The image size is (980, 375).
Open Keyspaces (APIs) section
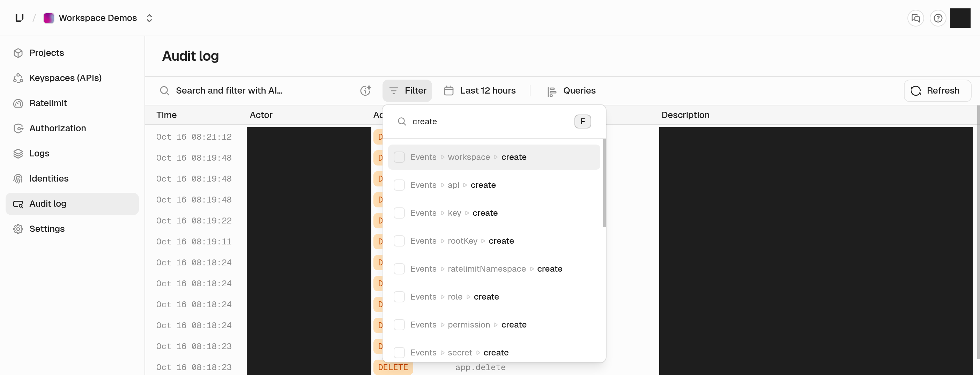tap(72, 78)
